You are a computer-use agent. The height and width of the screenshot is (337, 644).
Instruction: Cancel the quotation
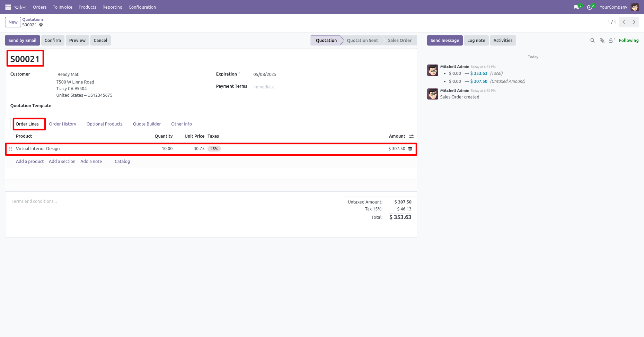click(x=100, y=41)
